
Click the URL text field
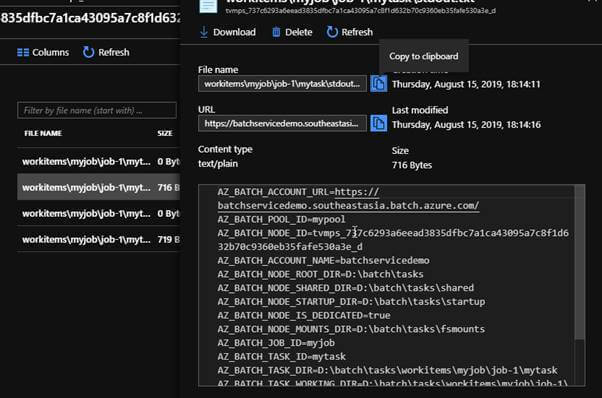[x=282, y=123]
